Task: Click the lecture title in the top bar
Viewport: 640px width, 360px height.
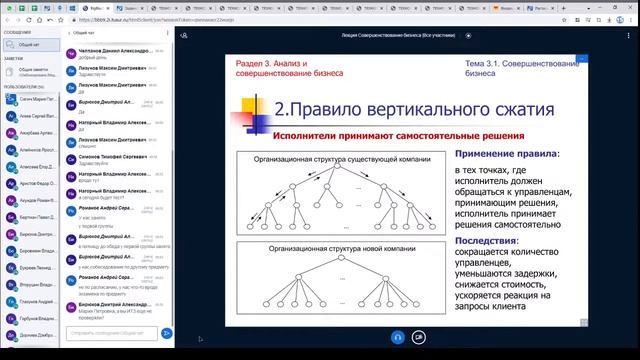Action: [398, 36]
